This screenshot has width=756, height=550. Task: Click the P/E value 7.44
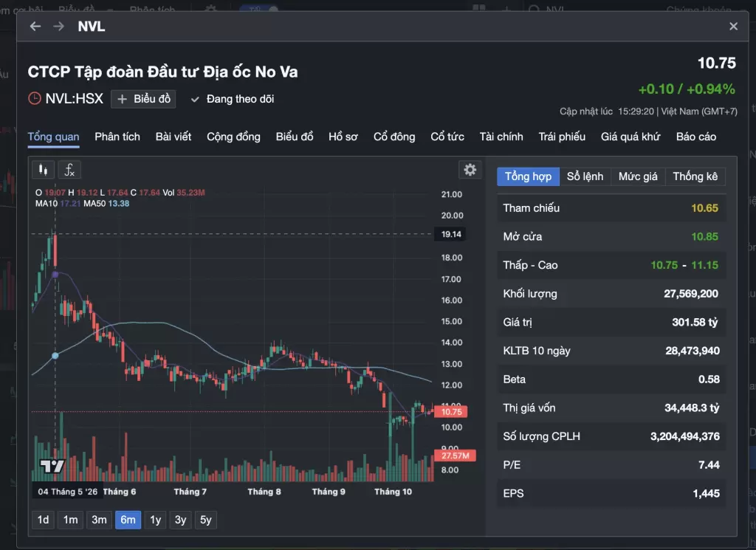(709, 464)
